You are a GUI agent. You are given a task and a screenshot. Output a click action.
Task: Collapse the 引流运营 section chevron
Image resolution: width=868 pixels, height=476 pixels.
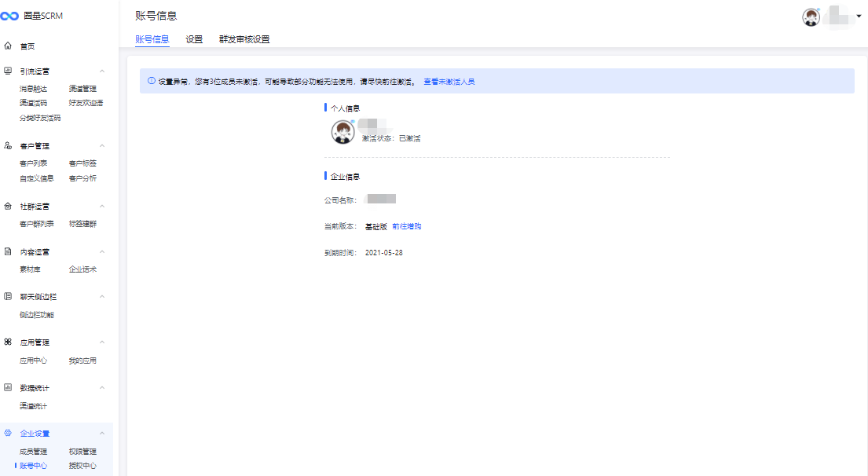[102, 71]
